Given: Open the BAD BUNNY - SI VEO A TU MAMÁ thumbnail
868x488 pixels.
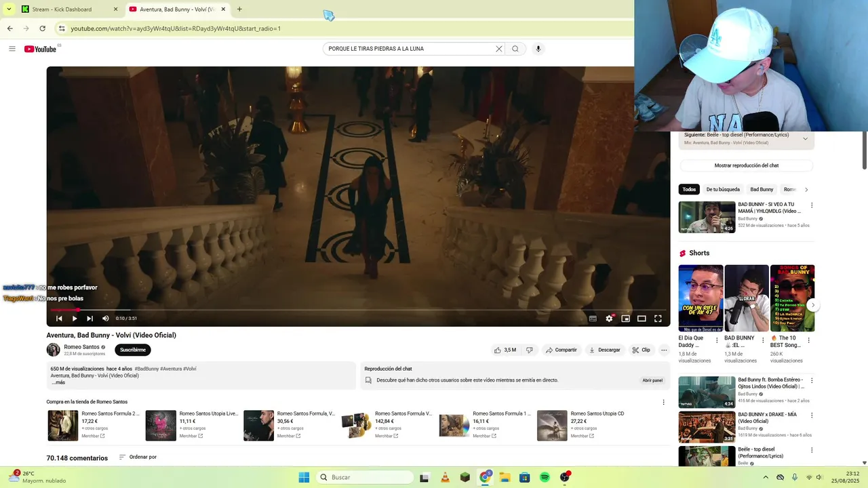Looking at the screenshot, I should 707,217.
